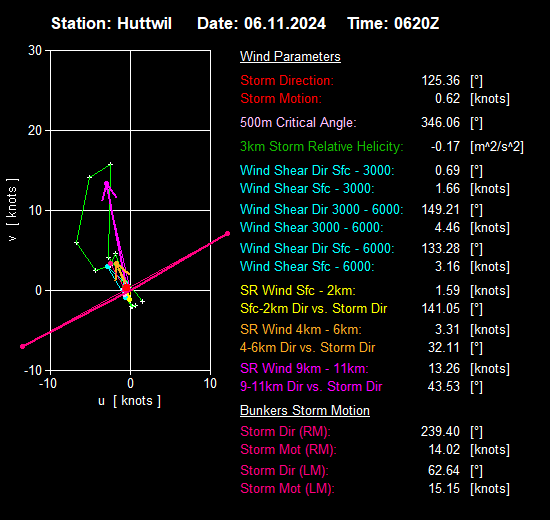Click the leftmost green hodograph cross marker
The image size is (550, 520).
pyautogui.click(x=76, y=242)
